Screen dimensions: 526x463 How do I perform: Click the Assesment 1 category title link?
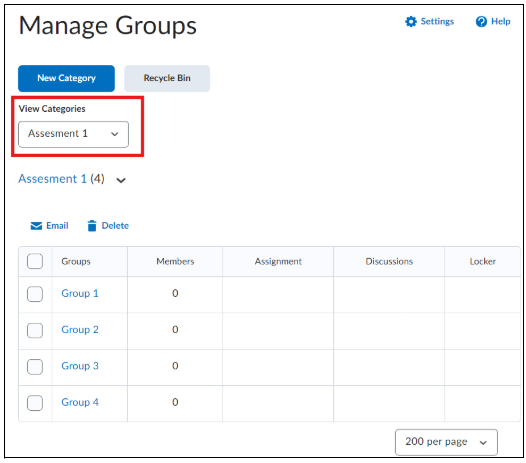[52, 179]
